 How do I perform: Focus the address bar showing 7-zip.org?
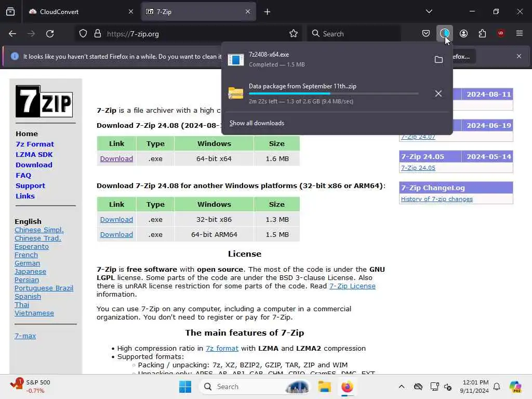click(188, 34)
